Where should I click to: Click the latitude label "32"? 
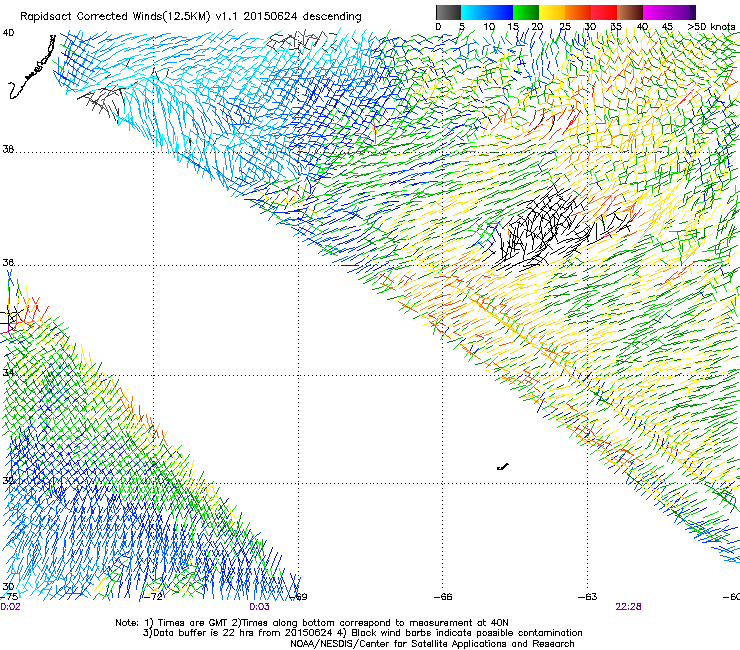coord(8,480)
